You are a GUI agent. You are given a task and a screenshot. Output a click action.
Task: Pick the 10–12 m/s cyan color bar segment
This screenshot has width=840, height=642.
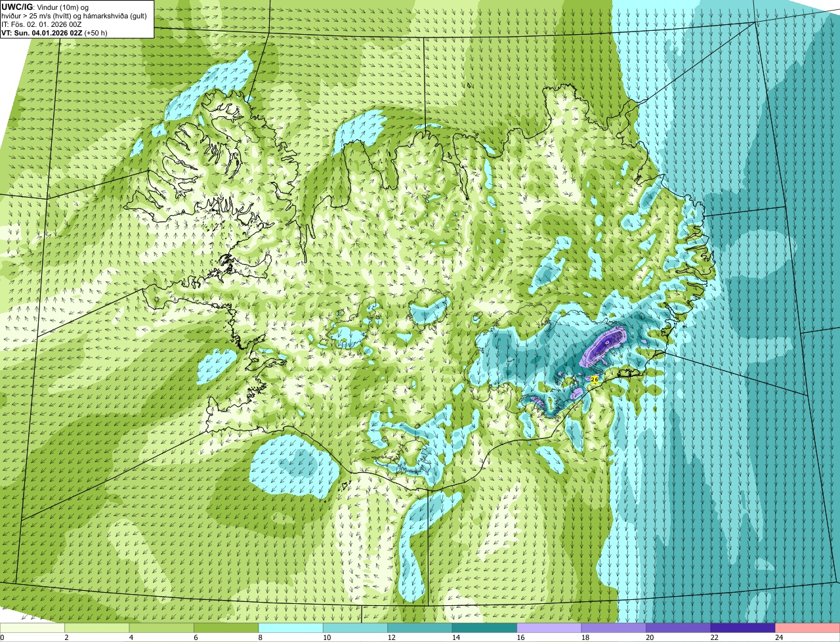[356, 628]
